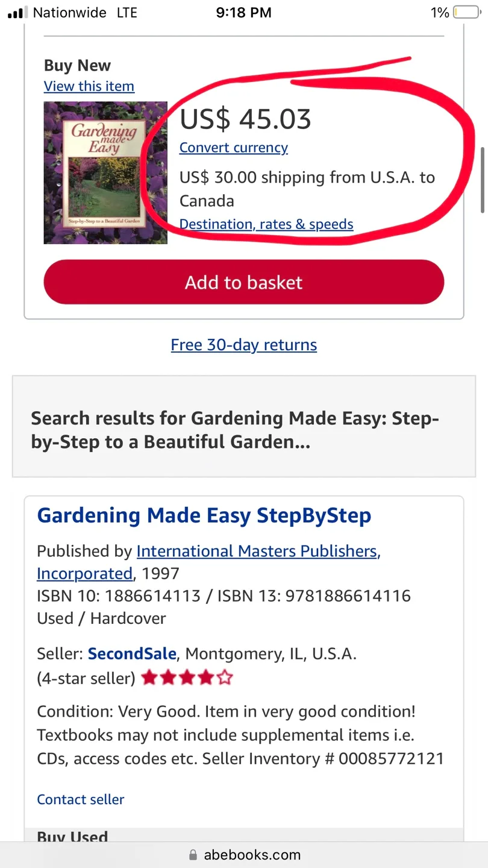
Task: View the SecondSale seller profile
Action: click(131, 653)
